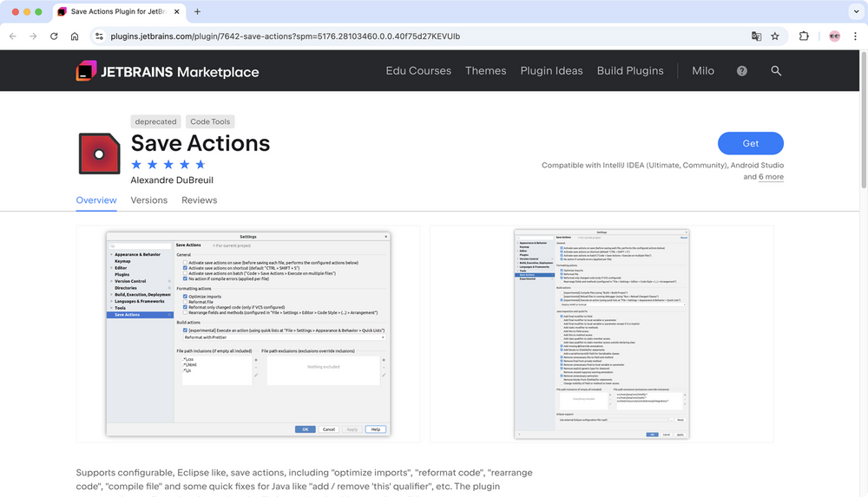Open the first settings screenshot thumbnail
Screen dimensions: 868x497
[248, 334]
